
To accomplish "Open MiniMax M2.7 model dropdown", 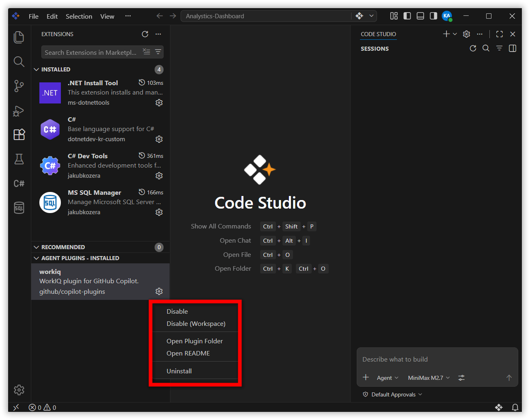I will (429, 378).
